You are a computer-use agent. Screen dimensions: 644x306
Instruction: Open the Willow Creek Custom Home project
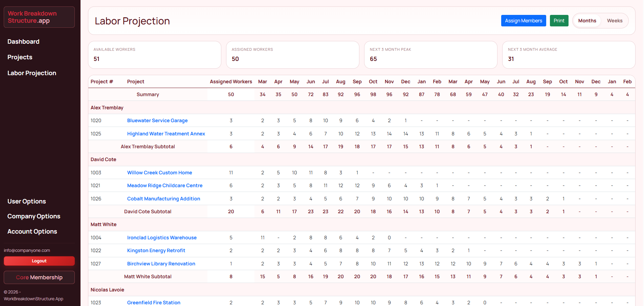coord(159,173)
